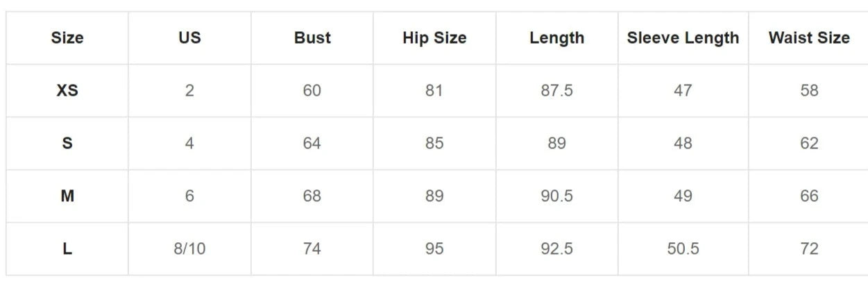Click the Size column header
This screenshot has width=868, height=281.
point(67,38)
